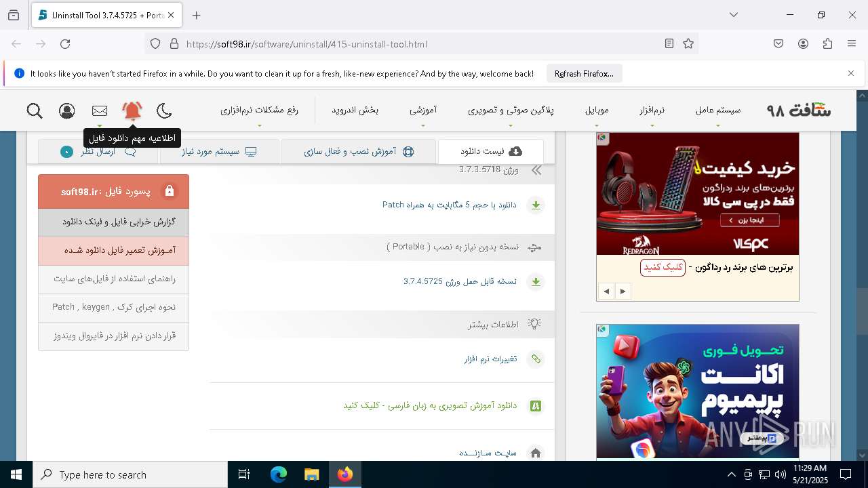This screenshot has width=868, height=488.
Task: Toggle dark mode with the moon icon
Action: pyautogui.click(x=164, y=110)
